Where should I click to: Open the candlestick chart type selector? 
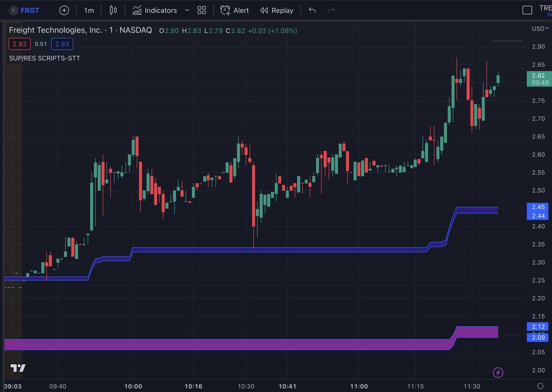click(113, 10)
